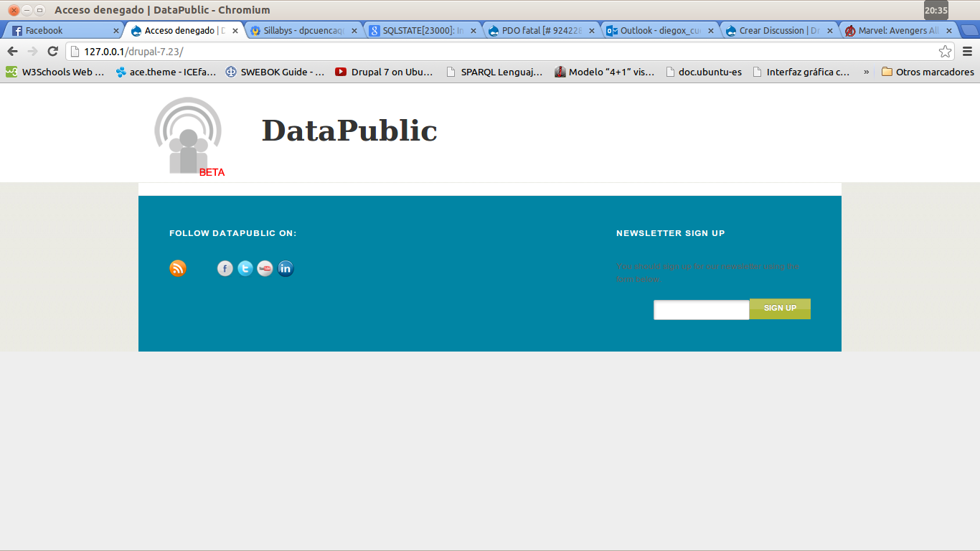Image resolution: width=980 pixels, height=551 pixels.
Task: Open the SPARQL Lenguaje bookmark
Action: pyautogui.click(x=494, y=72)
